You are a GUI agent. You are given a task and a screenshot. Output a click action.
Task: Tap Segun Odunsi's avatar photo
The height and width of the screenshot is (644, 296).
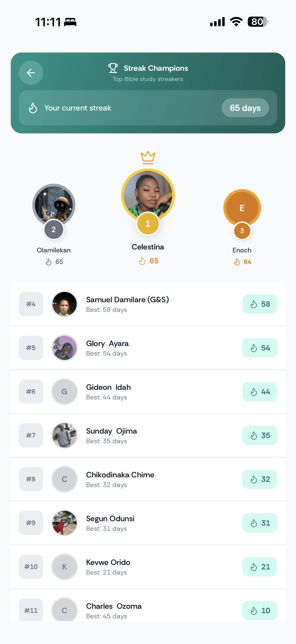pyautogui.click(x=64, y=523)
